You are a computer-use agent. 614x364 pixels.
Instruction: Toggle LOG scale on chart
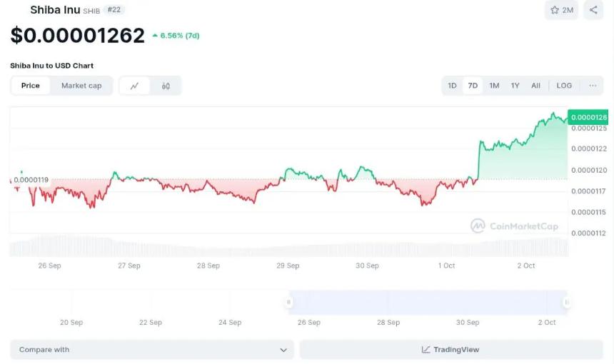pyautogui.click(x=564, y=86)
